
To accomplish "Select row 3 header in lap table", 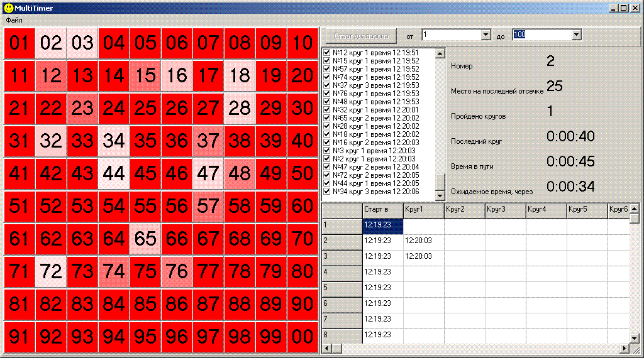I will (x=342, y=256).
